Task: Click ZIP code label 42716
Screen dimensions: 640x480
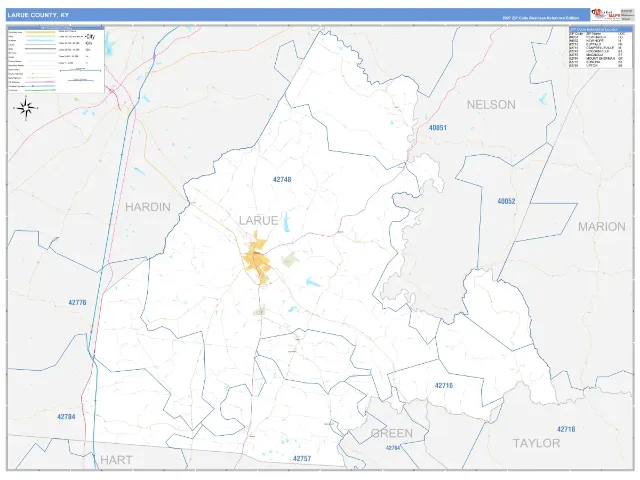Action: [x=444, y=385]
